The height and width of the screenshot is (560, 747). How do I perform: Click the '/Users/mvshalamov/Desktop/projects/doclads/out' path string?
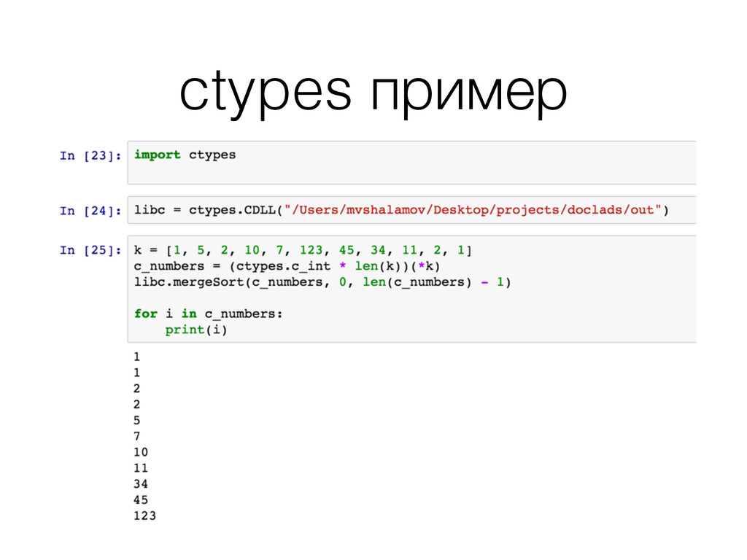click(473, 210)
